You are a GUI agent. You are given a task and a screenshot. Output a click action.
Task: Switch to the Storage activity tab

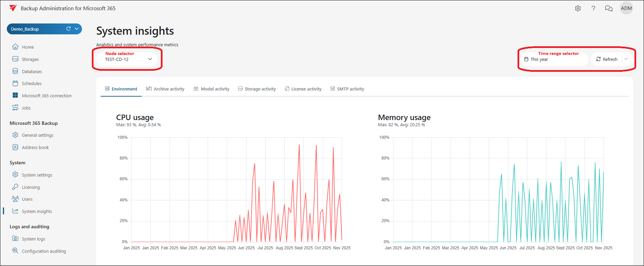pyautogui.click(x=257, y=89)
